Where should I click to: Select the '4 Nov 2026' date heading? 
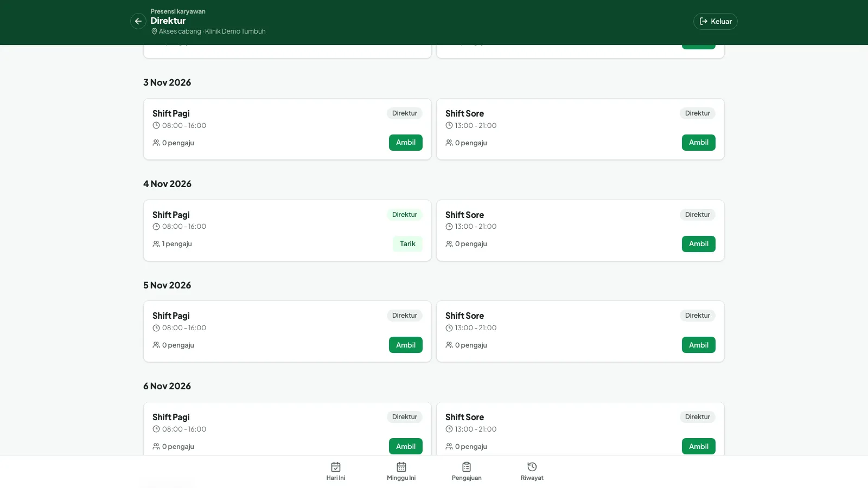[x=167, y=184]
